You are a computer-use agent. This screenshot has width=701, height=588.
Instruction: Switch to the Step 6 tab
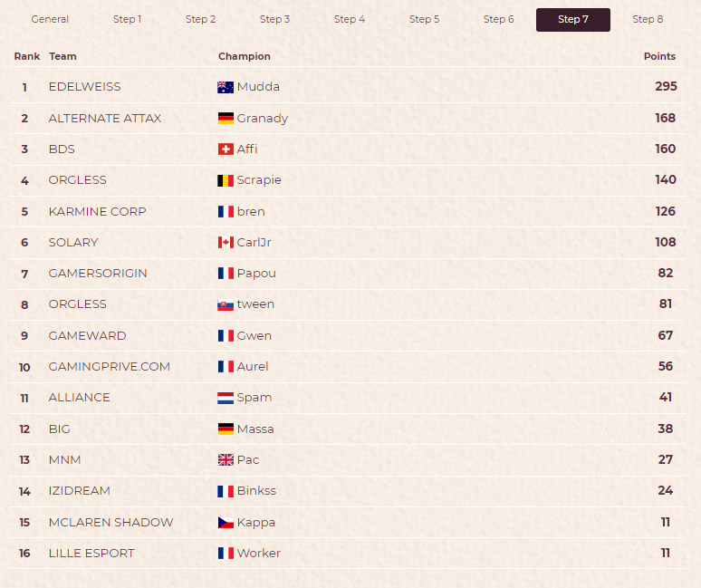(x=498, y=19)
